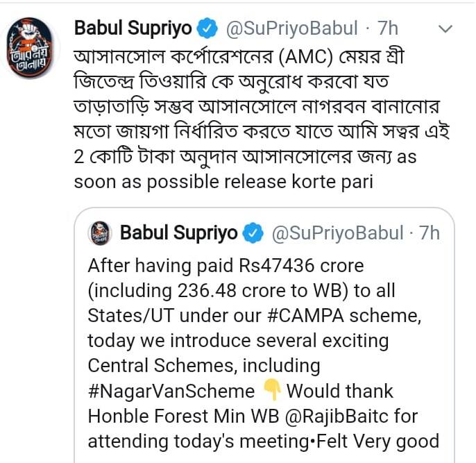Click the "attending today's meeting" line in the quoted tweet
Image resolution: width=476 pixels, height=463 pixels.
point(264,441)
